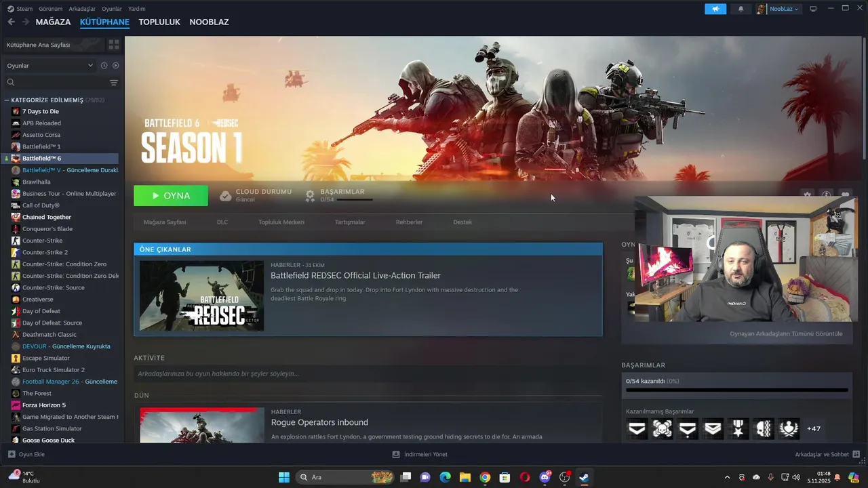Click the Call of Duty game icon
The width and height of the screenshot is (868, 488).
point(16,205)
